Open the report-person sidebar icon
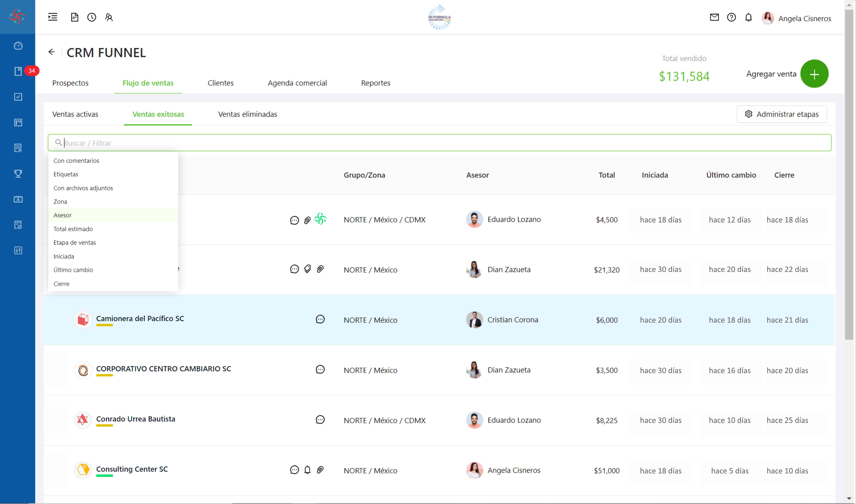The image size is (856, 504). tap(18, 148)
